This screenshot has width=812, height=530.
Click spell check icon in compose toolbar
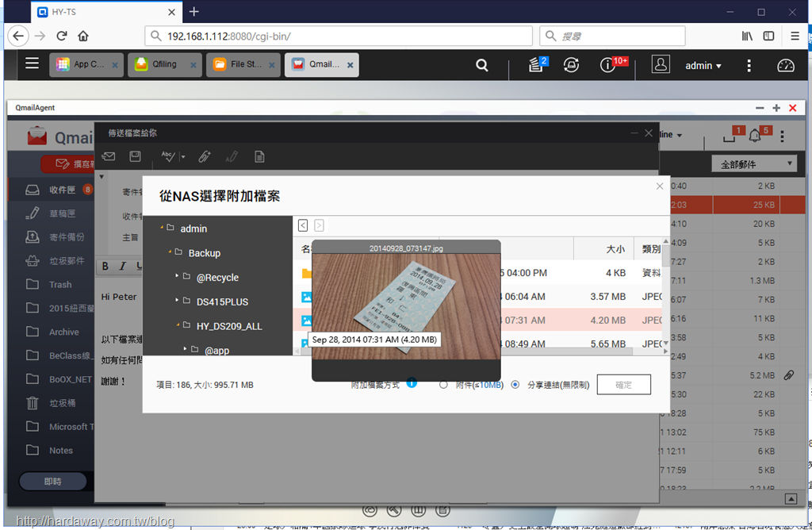click(168, 156)
